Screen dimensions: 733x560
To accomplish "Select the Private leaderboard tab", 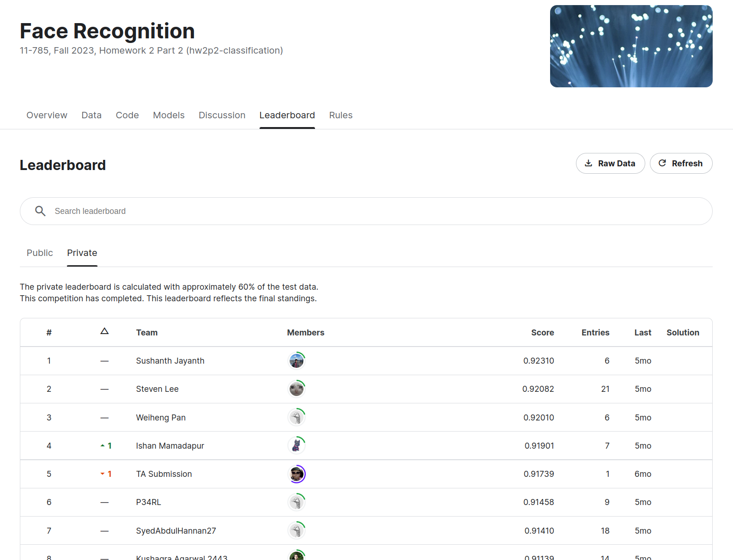I will point(82,253).
